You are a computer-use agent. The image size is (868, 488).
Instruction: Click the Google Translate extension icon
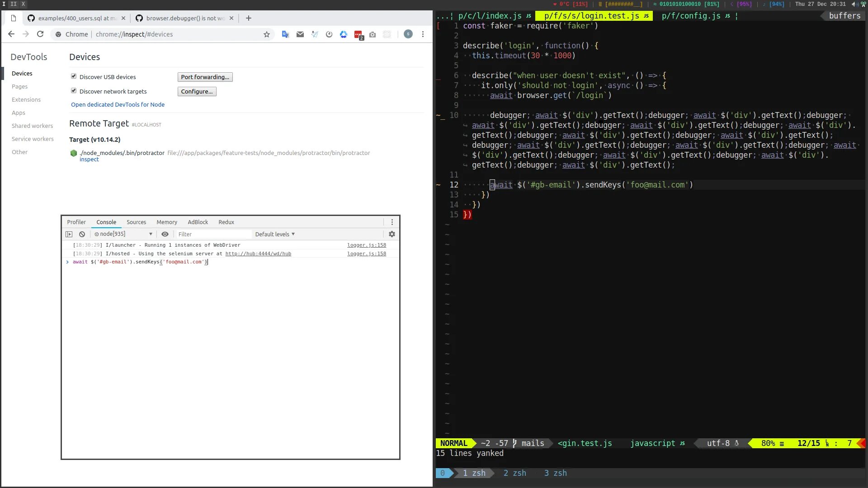pyautogui.click(x=285, y=34)
